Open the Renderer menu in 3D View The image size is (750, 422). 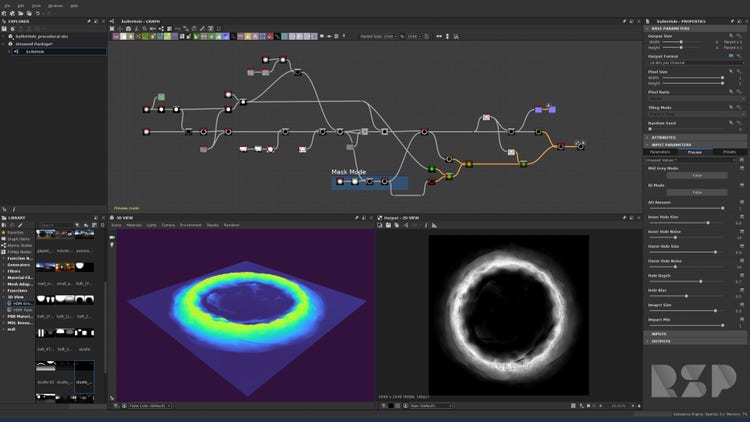232,225
